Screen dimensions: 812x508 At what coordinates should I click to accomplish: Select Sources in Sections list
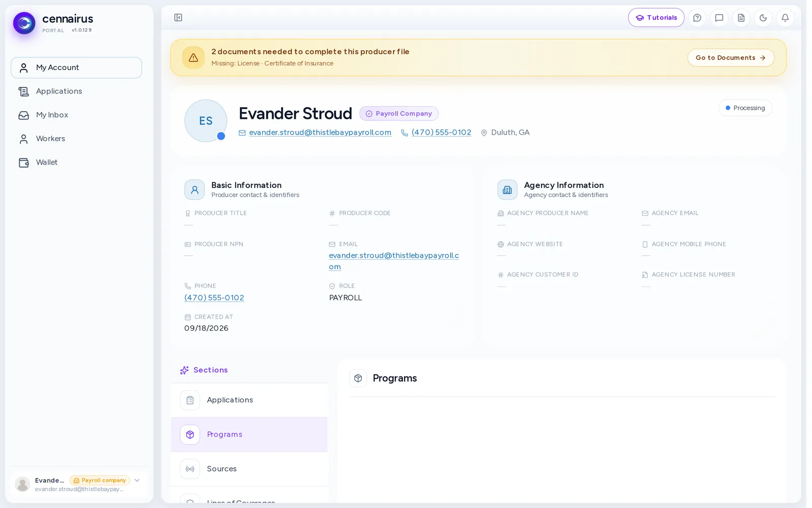point(249,469)
